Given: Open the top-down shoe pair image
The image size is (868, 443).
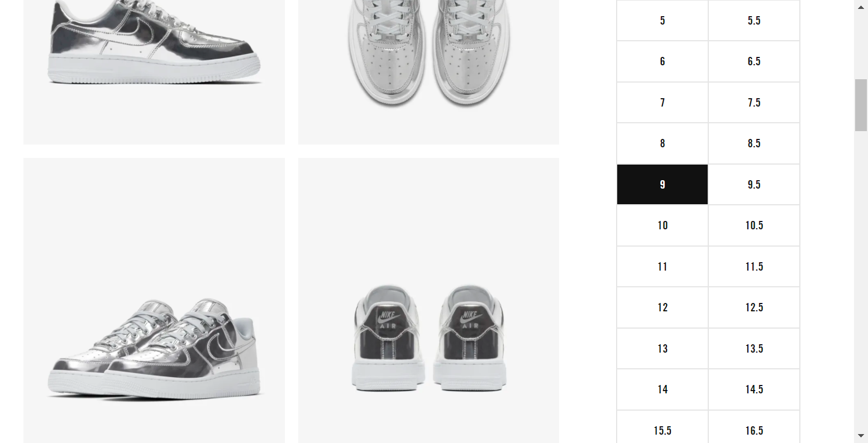Looking at the screenshot, I should pyautogui.click(x=428, y=72).
